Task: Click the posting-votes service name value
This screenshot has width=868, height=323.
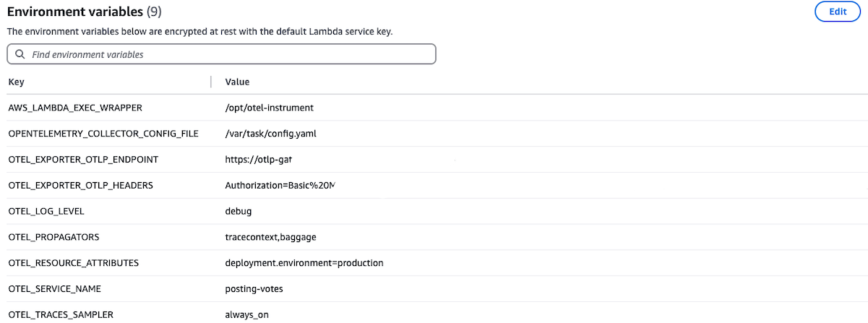Action: point(254,288)
